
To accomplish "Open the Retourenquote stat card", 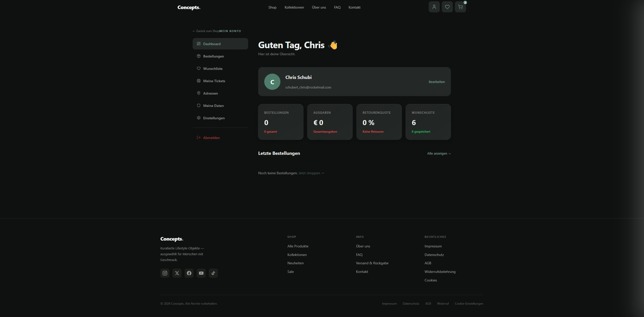I will click(x=379, y=122).
